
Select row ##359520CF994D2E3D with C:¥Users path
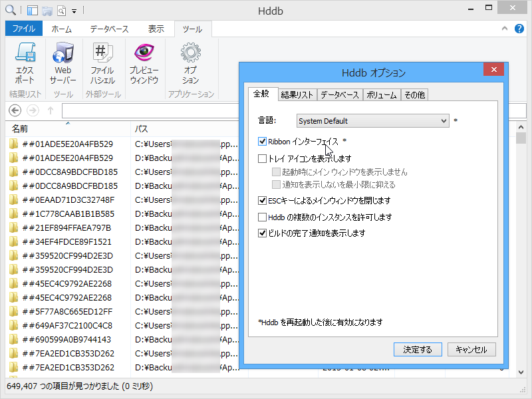(122, 255)
